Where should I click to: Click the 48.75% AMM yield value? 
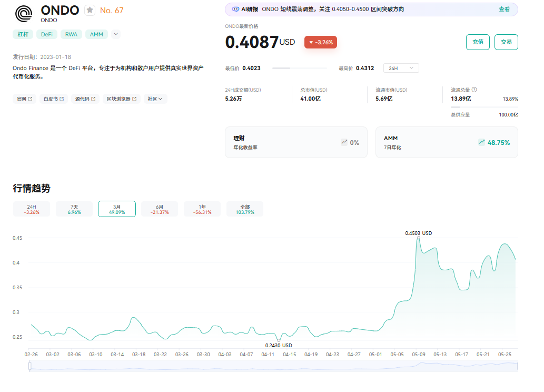coord(499,142)
